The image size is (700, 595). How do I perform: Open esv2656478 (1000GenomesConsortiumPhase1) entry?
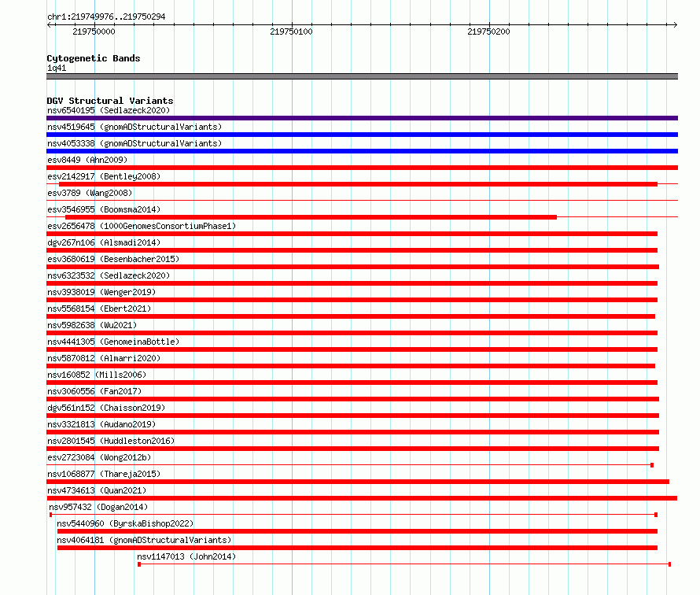tap(142, 226)
